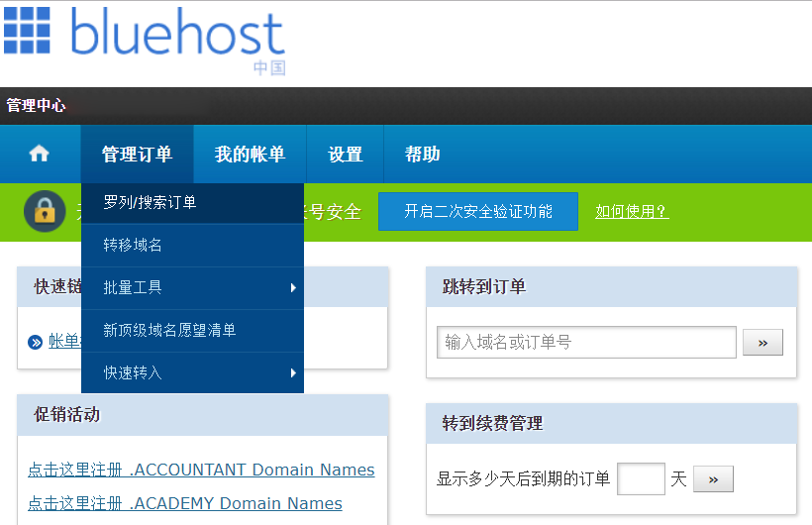Open the 如何使用? link
The image size is (812, 525).
[x=632, y=211]
